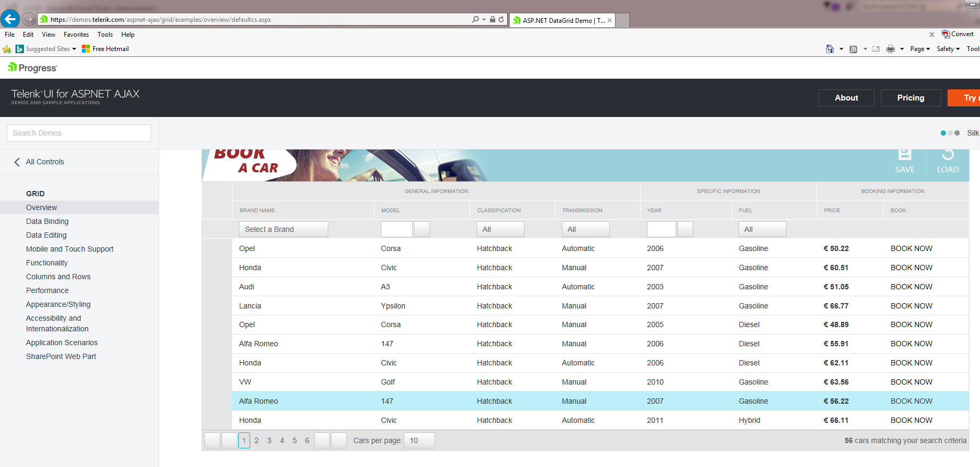
Task: Click the browser address bar URL
Action: tap(161, 20)
